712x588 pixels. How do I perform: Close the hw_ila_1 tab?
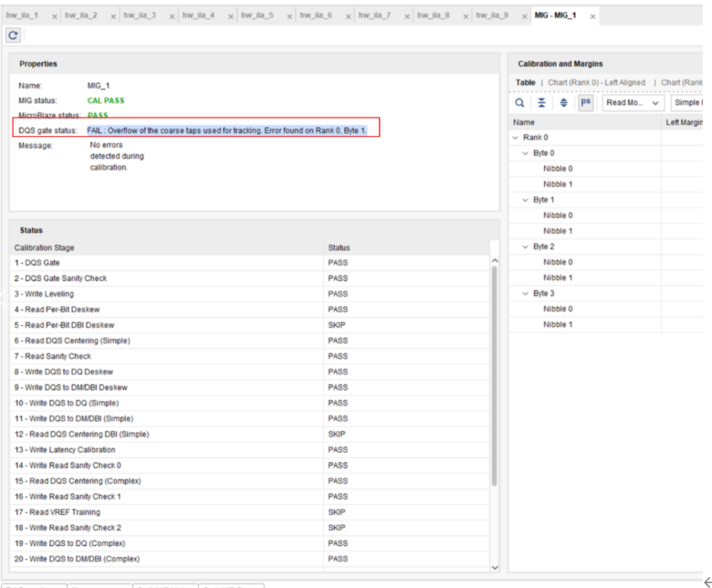[x=54, y=15]
